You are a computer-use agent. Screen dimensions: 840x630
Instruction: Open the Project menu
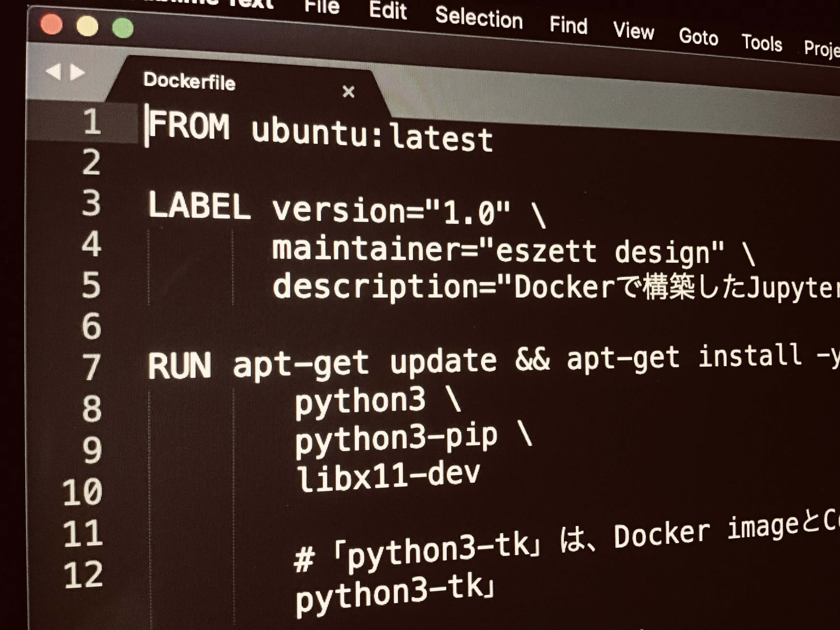pos(822,48)
